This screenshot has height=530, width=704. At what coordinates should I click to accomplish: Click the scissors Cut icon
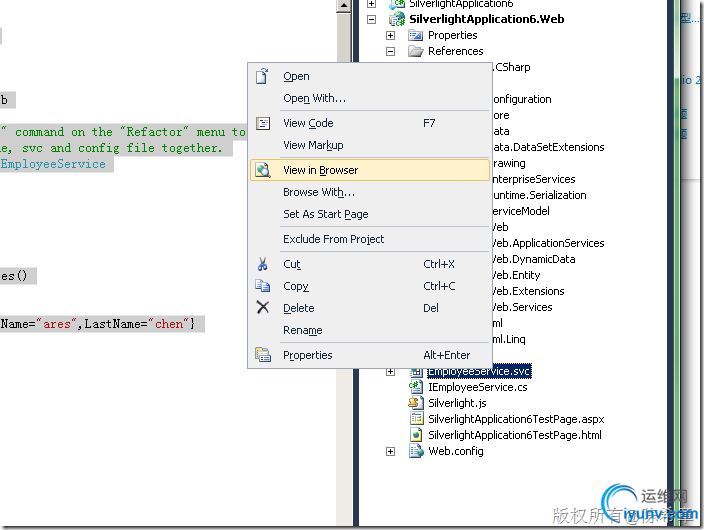point(263,264)
